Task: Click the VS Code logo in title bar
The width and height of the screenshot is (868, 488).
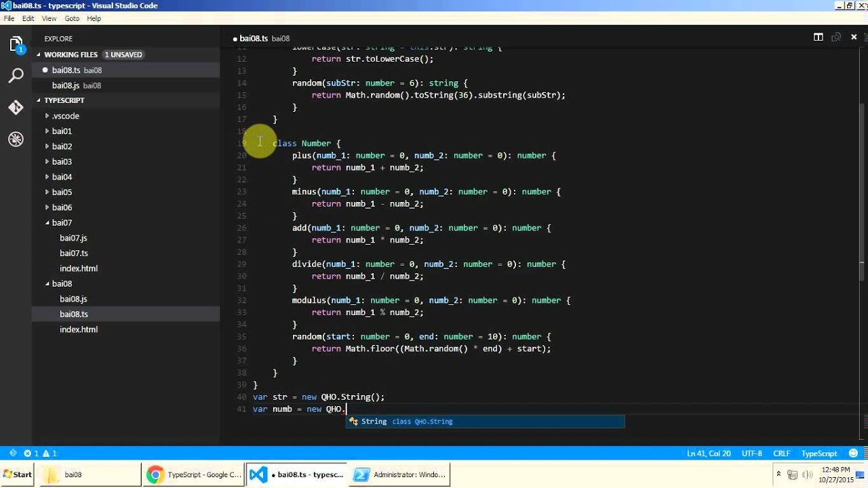Action: 6,5
